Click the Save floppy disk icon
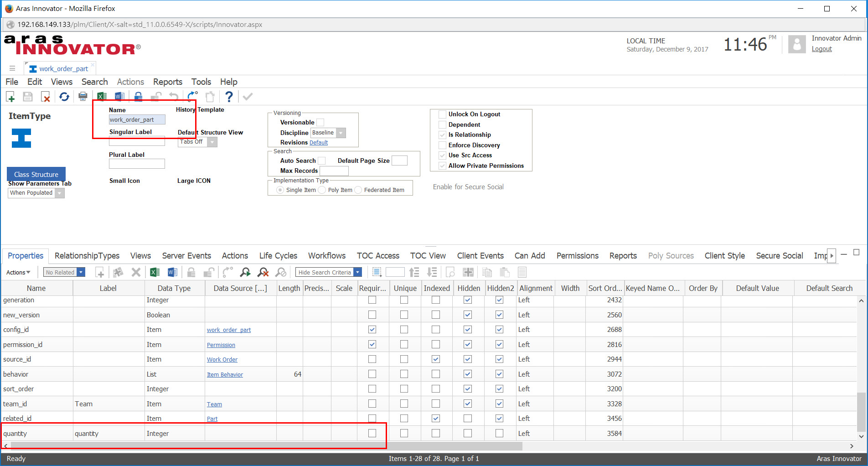The image size is (868, 466). [x=28, y=96]
